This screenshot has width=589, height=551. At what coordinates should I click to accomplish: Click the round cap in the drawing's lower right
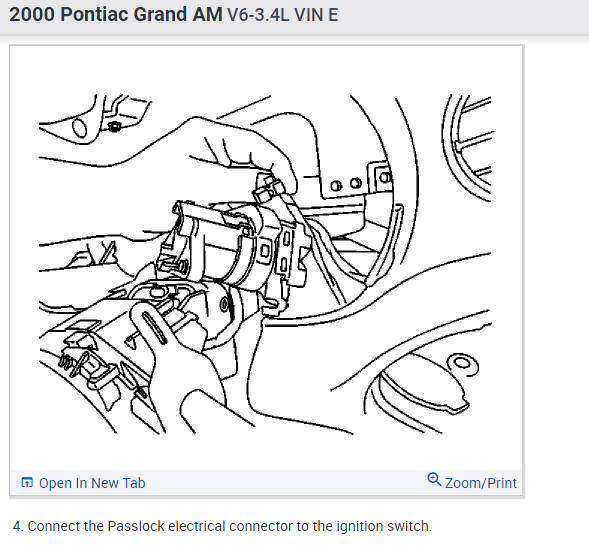click(x=423, y=391)
